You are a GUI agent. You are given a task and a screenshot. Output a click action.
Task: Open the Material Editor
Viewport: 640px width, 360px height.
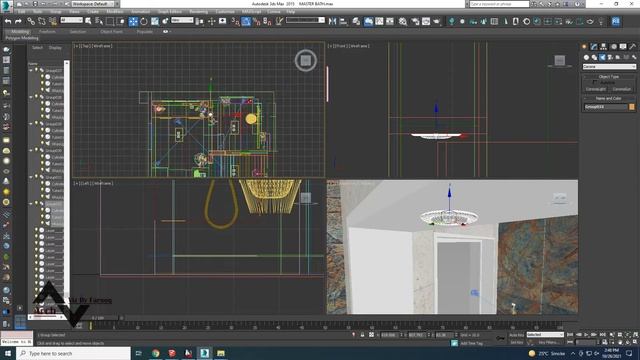403,21
